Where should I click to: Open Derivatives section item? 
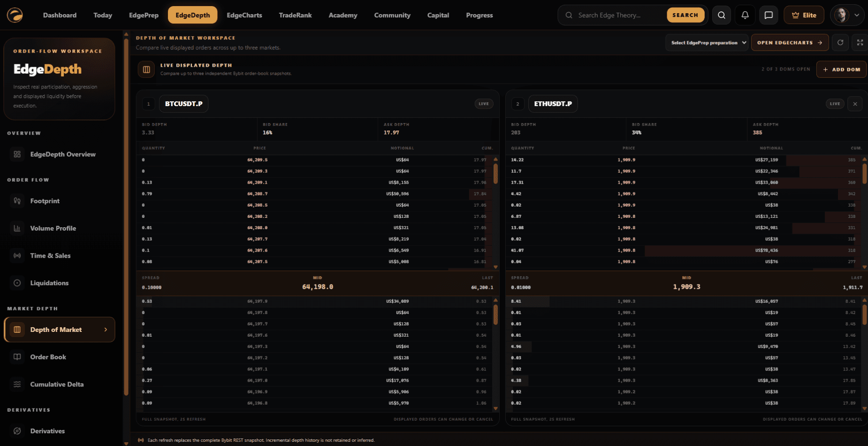point(59,431)
